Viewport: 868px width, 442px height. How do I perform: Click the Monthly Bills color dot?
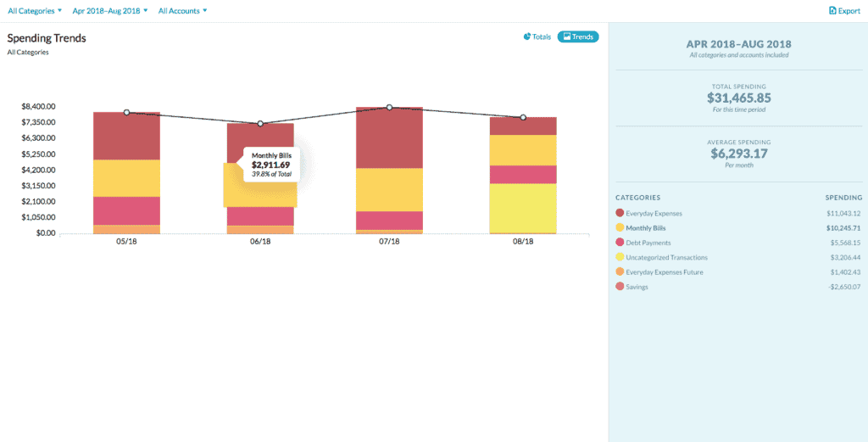[x=620, y=227]
